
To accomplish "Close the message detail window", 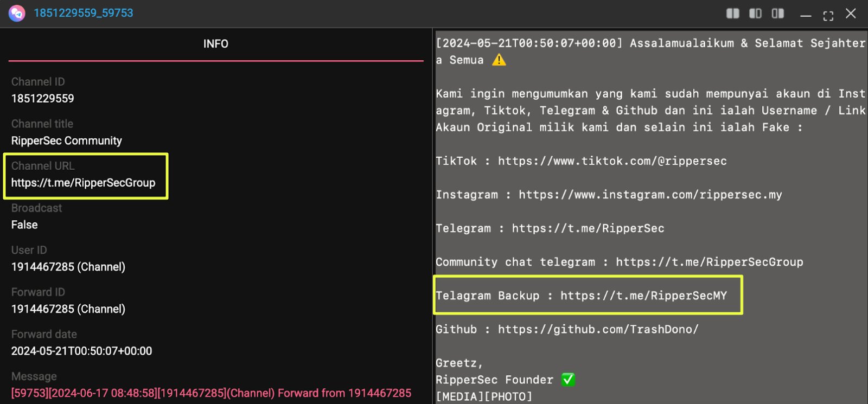I will 851,14.
